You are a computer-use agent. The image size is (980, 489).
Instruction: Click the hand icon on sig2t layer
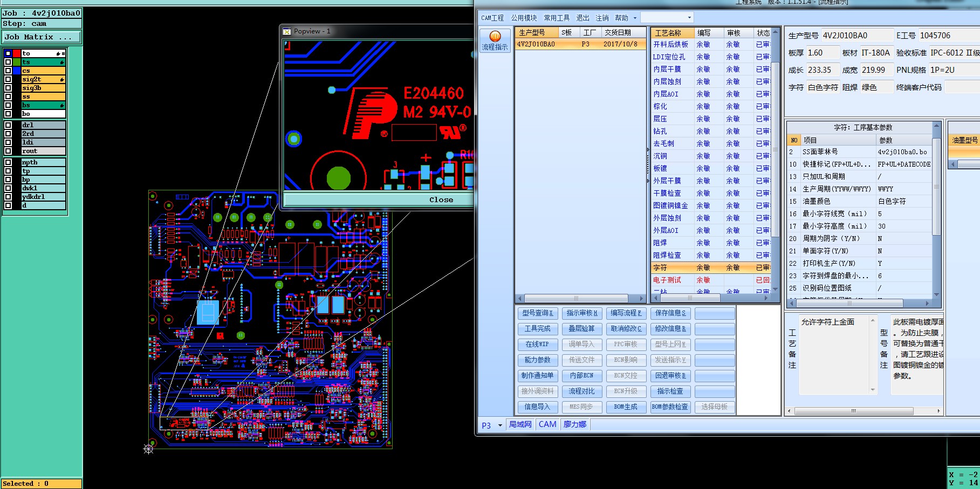(x=62, y=80)
